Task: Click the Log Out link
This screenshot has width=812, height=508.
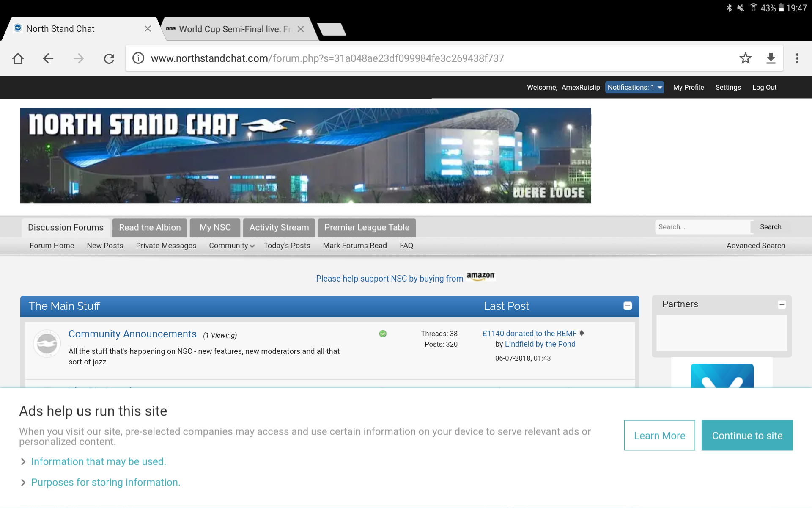Action: click(x=764, y=87)
